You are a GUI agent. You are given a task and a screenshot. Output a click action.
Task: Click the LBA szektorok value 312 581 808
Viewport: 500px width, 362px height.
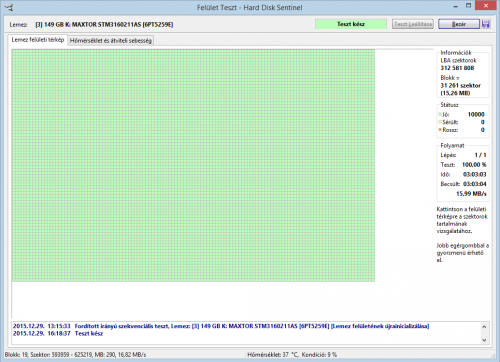[x=457, y=68]
